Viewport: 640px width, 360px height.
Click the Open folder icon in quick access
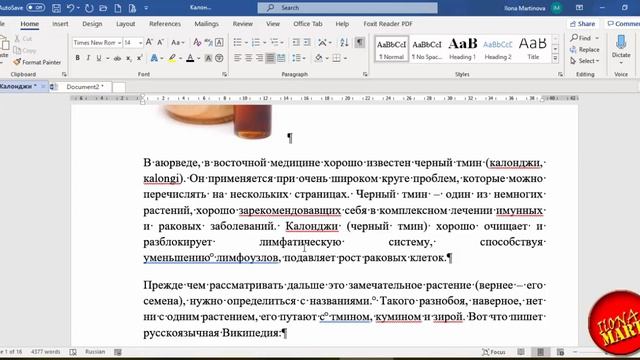[x=103, y=8]
